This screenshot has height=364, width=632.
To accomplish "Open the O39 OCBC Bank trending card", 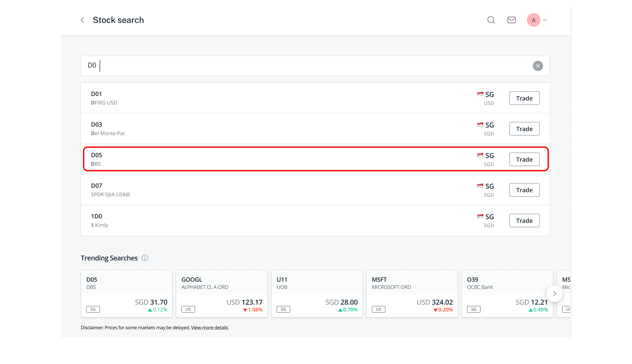I will pyautogui.click(x=507, y=294).
